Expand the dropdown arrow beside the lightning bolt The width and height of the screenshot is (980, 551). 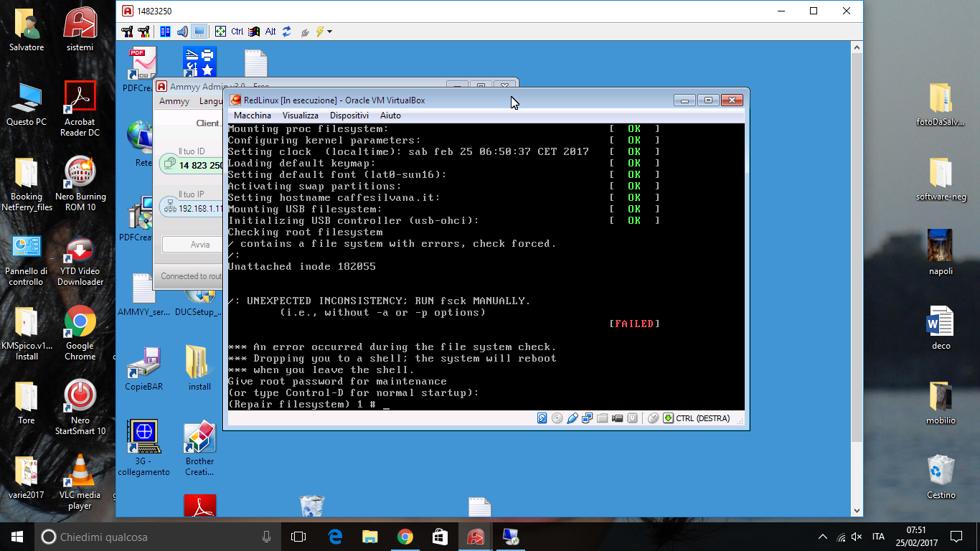[x=329, y=32]
